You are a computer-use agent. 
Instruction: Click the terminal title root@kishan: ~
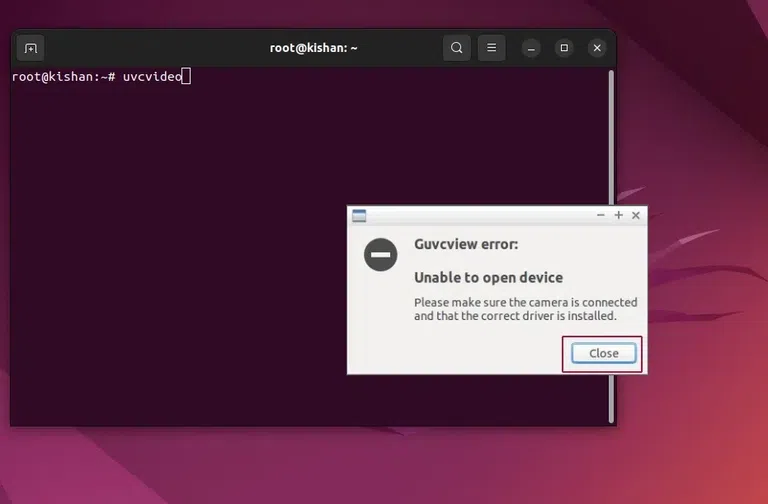[x=313, y=48]
